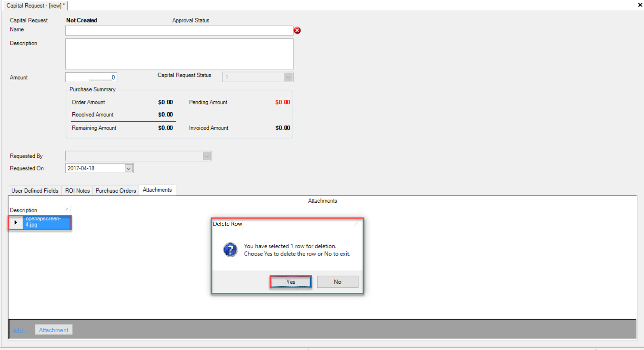Switch to Purchase Orders tab
Viewport: 644px width, 350px height.
[x=116, y=190]
